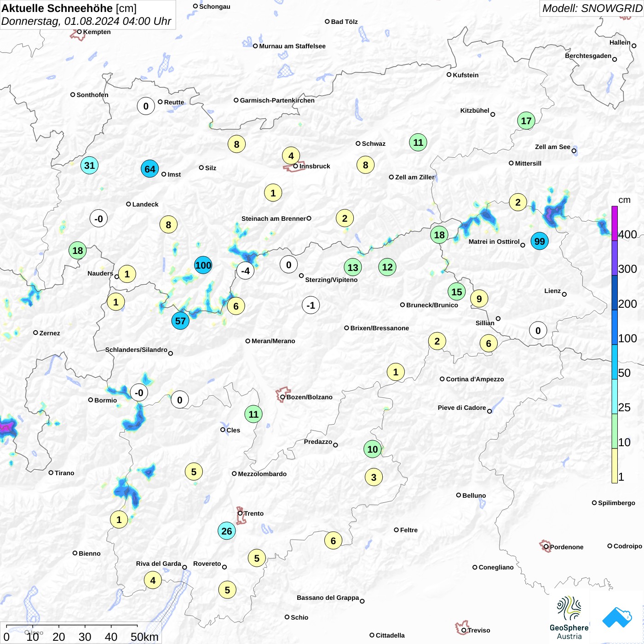644x644 pixels.
Task: Click the station marker showing 3
Action: pyautogui.click(x=374, y=477)
